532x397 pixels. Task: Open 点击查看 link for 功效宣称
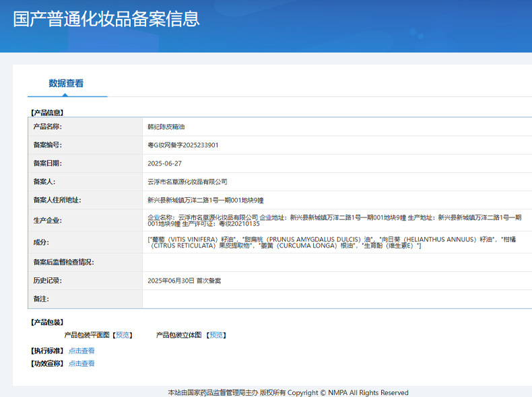tap(81, 363)
